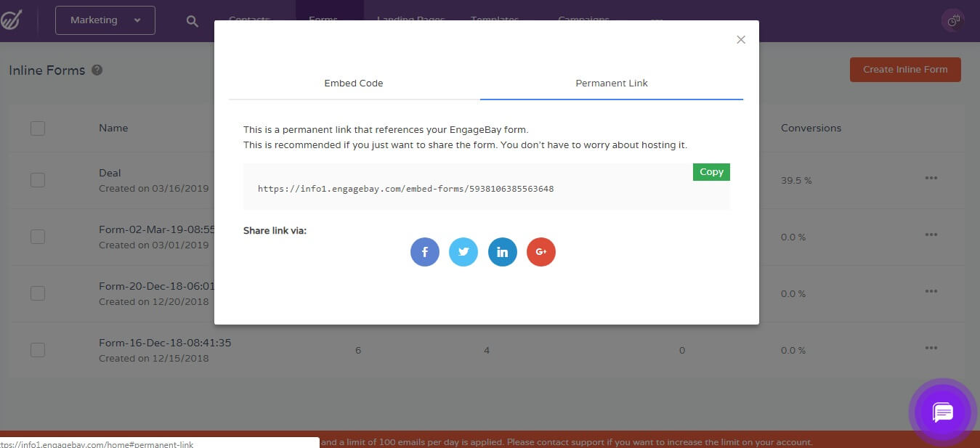Check the Form-02-Mar-19 row checkbox
The image size is (980, 448).
pos(38,236)
